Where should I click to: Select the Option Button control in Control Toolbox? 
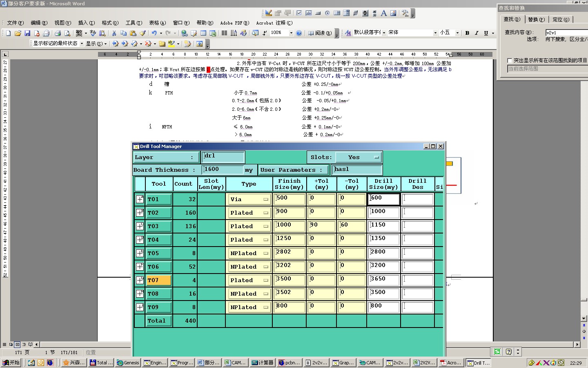(327, 13)
